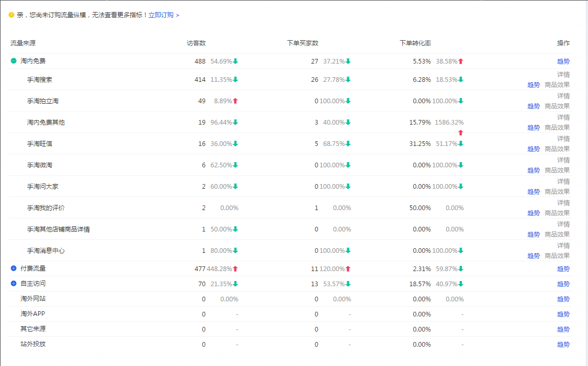Open 趋势 for the 手淘我的评价 row

click(x=533, y=213)
